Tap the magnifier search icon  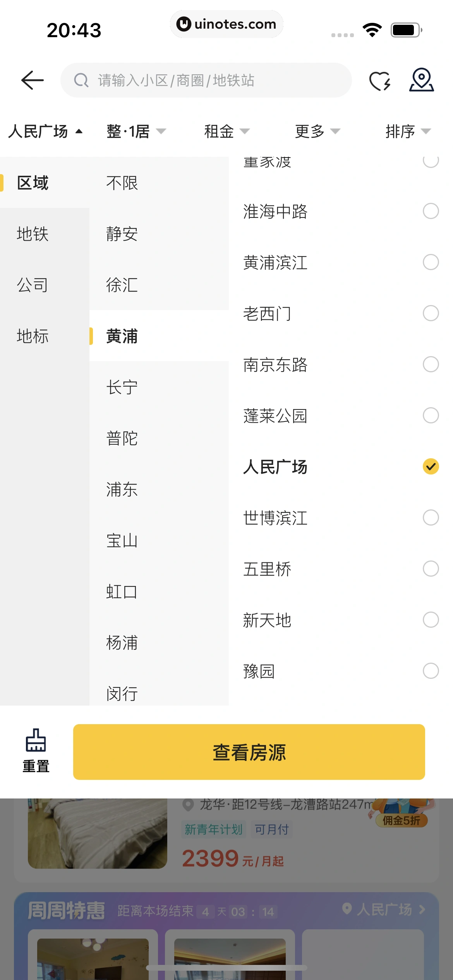(x=81, y=81)
